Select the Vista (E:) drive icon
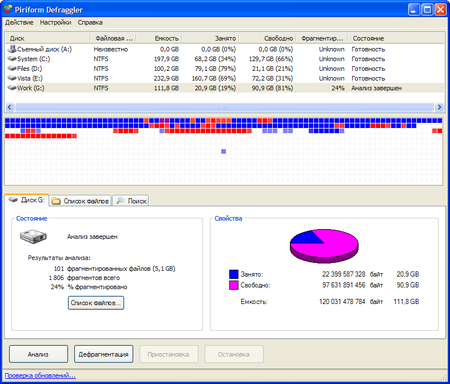Viewport: 450px width, 384px height. [12, 78]
